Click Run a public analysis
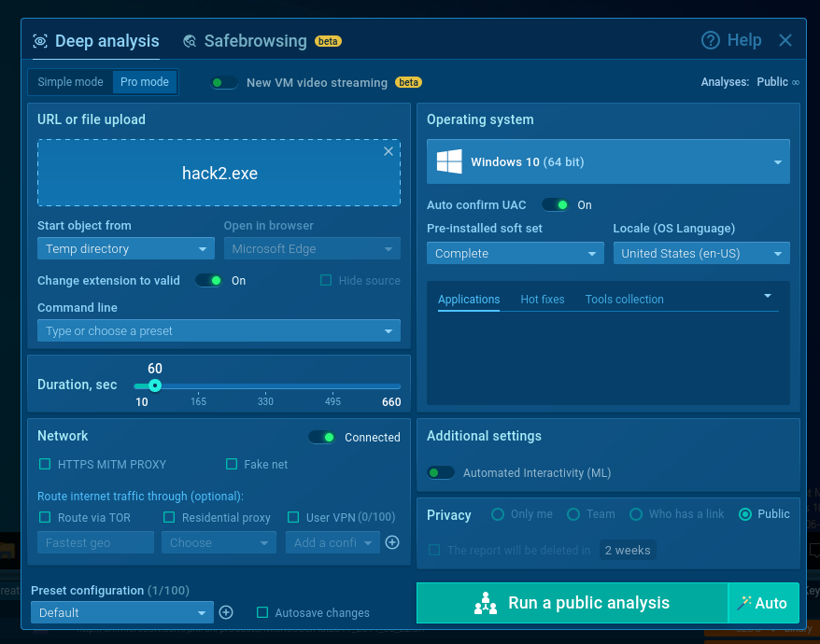This screenshot has height=644, width=820. 573,603
